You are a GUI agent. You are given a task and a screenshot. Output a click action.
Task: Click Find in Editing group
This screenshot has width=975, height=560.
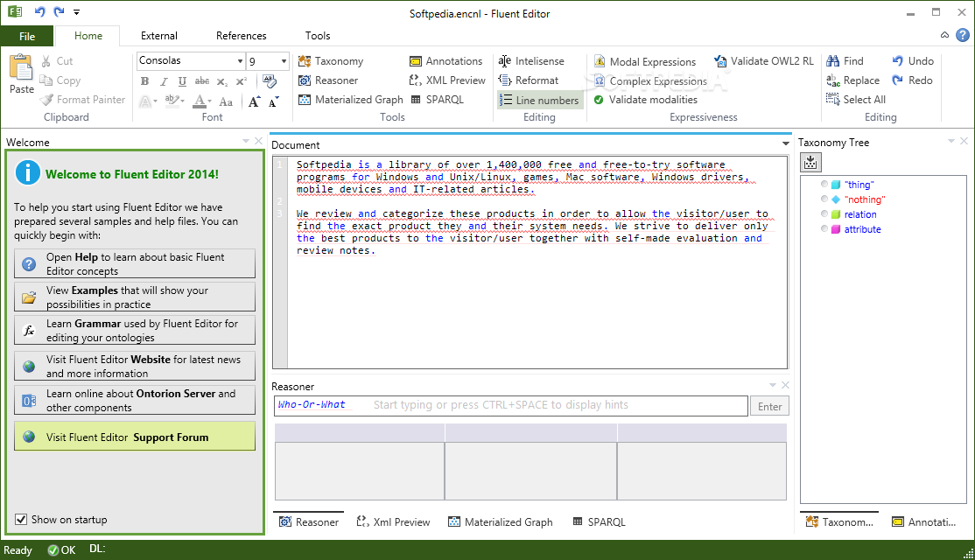pyautogui.click(x=845, y=61)
